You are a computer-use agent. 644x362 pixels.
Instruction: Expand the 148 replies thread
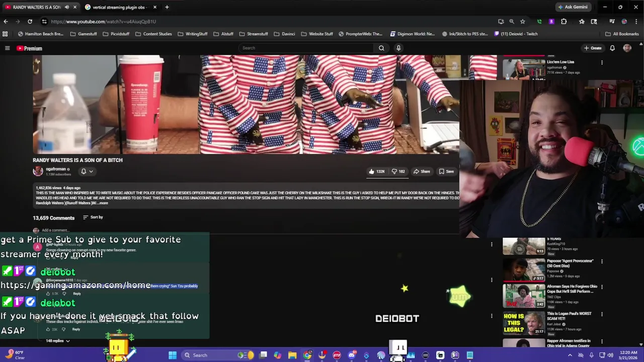click(58, 341)
